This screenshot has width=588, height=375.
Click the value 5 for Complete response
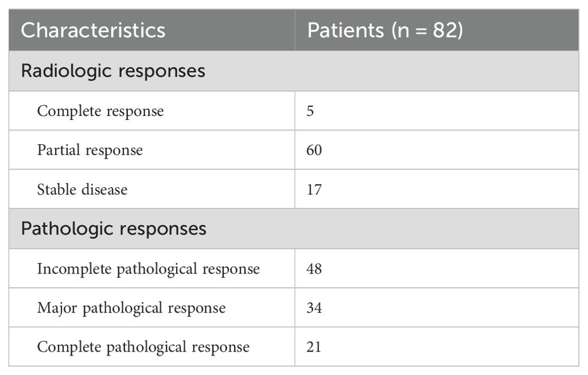point(310,111)
